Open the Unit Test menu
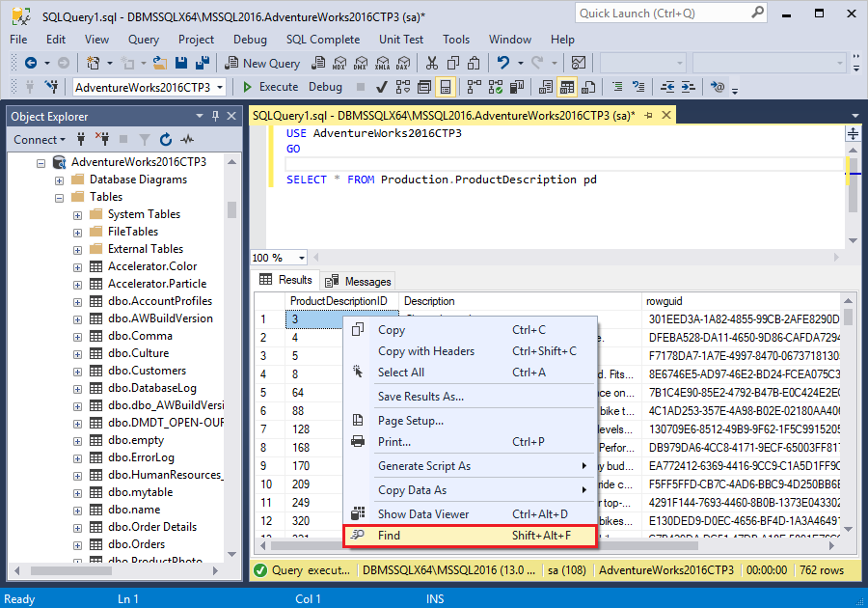This screenshot has height=608, width=868. click(x=401, y=40)
